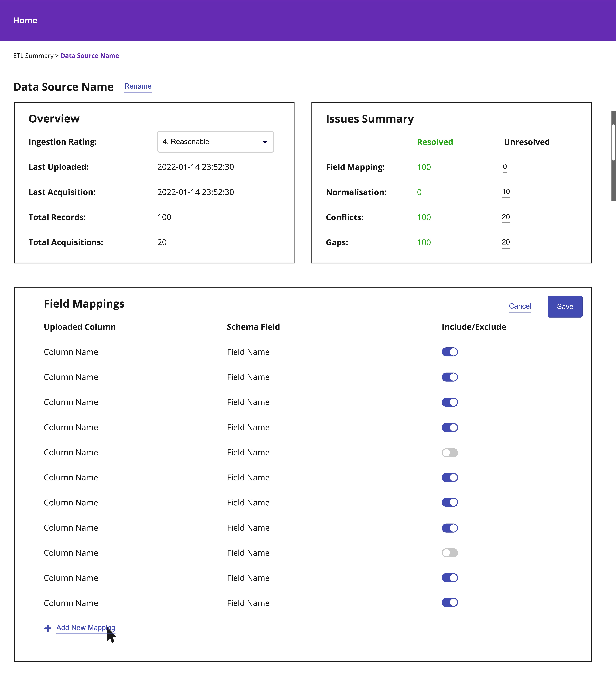Open the Ingestion Rating dropdown arrow
Viewport: 616px width, 682px height.
point(265,142)
